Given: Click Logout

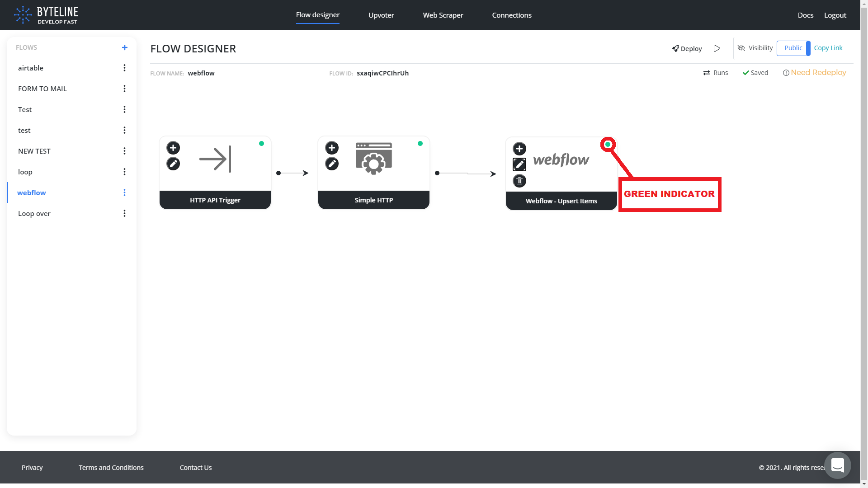Looking at the screenshot, I should [x=835, y=15].
